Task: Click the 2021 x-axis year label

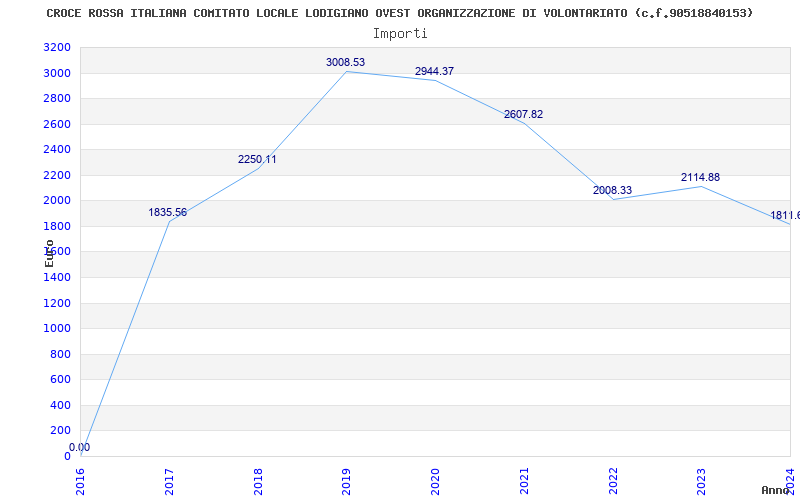Action: coord(524,481)
